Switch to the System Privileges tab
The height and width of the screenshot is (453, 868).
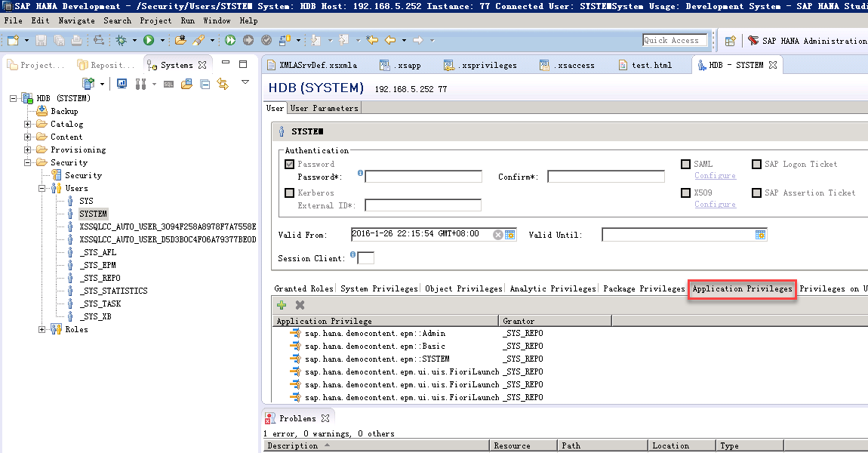379,288
